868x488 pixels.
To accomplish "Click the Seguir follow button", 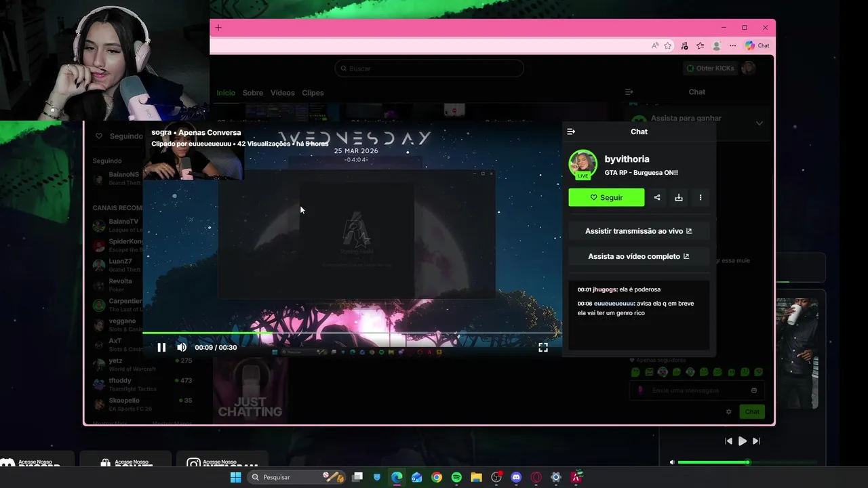I will tap(606, 197).
